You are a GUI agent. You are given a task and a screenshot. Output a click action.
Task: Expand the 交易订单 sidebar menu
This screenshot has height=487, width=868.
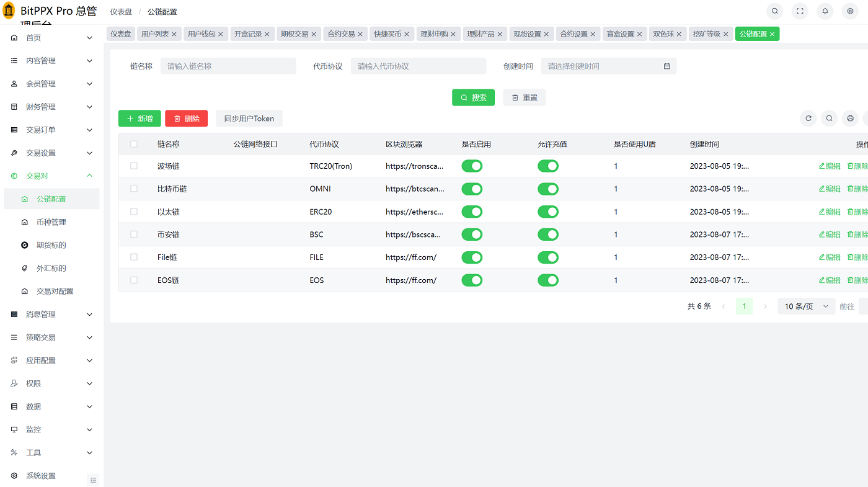coord(51,130)
